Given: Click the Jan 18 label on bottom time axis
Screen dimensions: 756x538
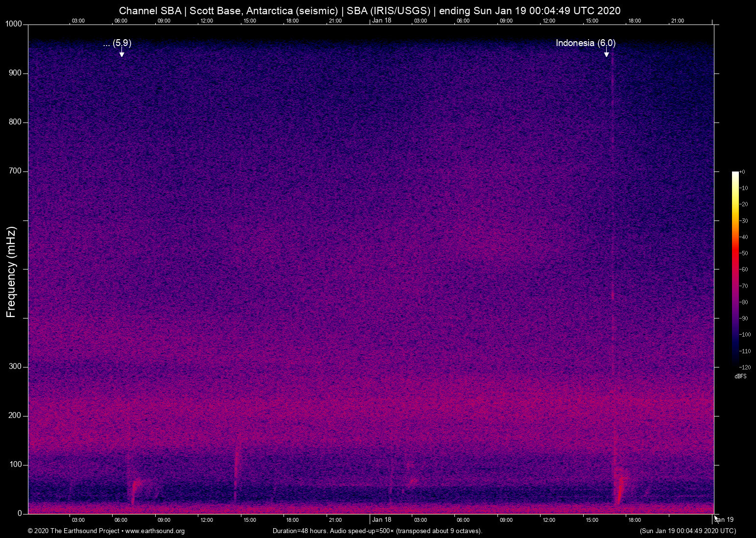Looking at the screenshot, I should [x=381, y=520].
